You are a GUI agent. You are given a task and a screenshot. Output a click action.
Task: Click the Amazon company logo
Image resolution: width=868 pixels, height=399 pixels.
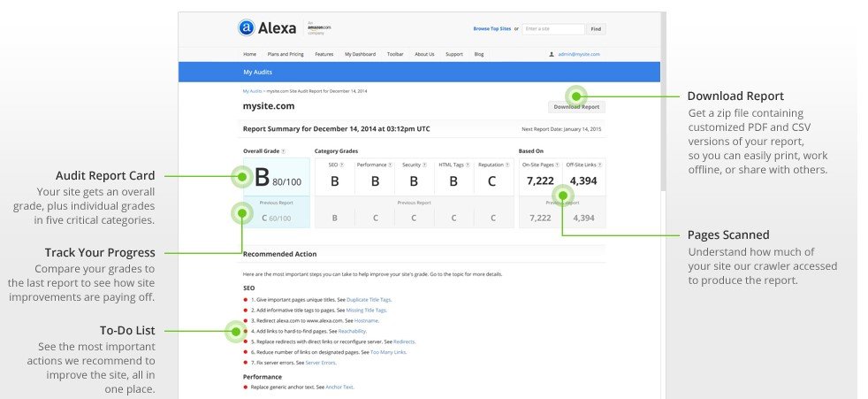tap(319, 28)
